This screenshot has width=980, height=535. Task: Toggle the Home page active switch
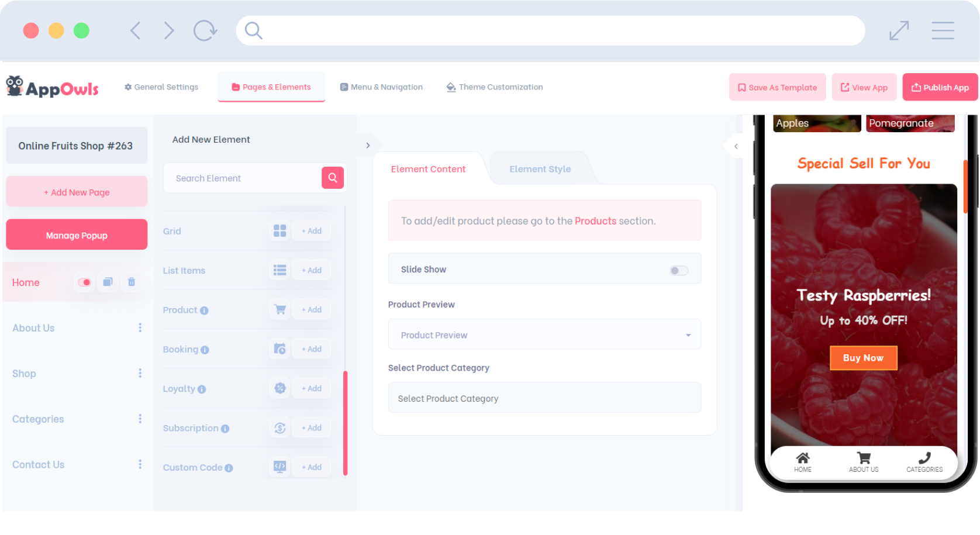tap(85, 282)
